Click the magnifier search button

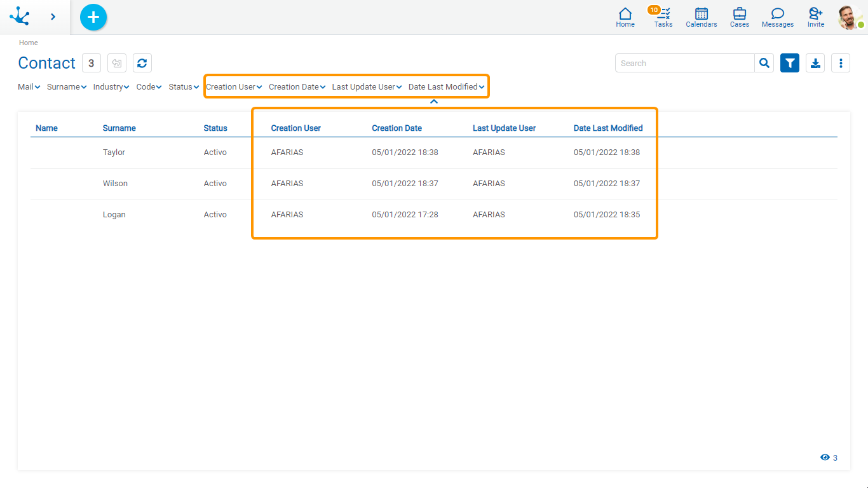[x=764, y=63]
